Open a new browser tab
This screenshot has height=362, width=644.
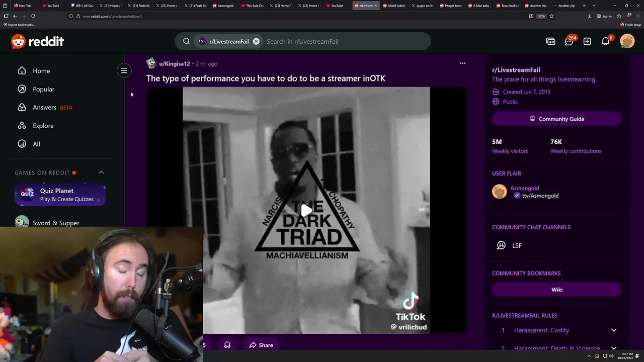(x=584, y=6)
